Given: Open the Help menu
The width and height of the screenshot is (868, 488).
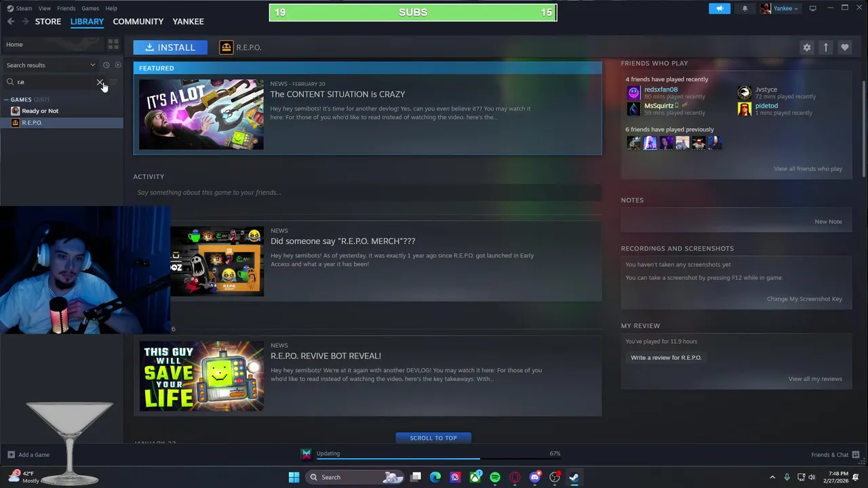Looking at the screenshot, I should 111,8.
